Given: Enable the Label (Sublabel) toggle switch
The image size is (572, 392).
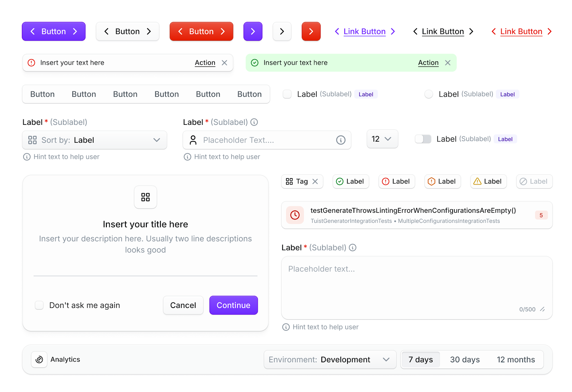Looking at the screenshot, I should [x=423, y=139].
